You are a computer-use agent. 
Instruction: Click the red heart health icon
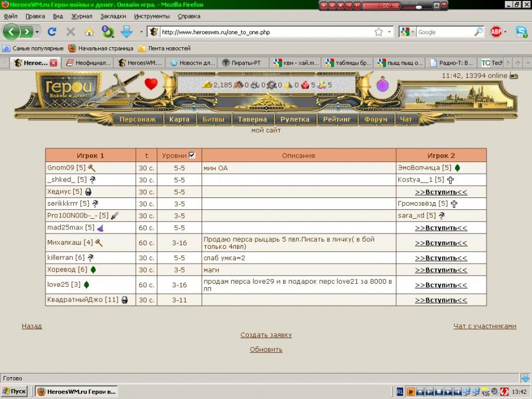(151, 84)
